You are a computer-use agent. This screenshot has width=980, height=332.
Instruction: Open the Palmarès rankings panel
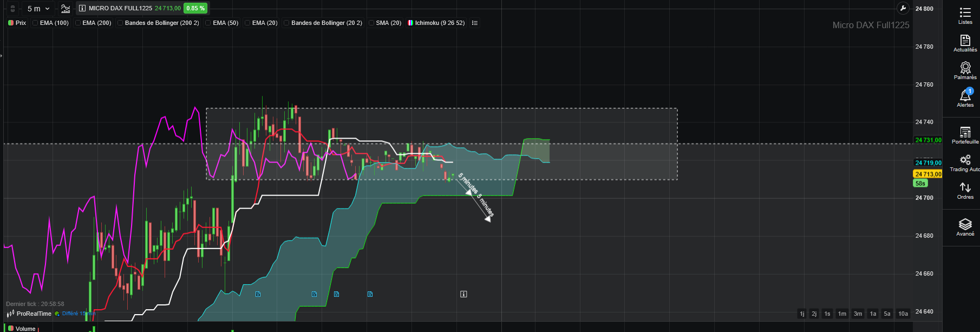click(965, 71)
